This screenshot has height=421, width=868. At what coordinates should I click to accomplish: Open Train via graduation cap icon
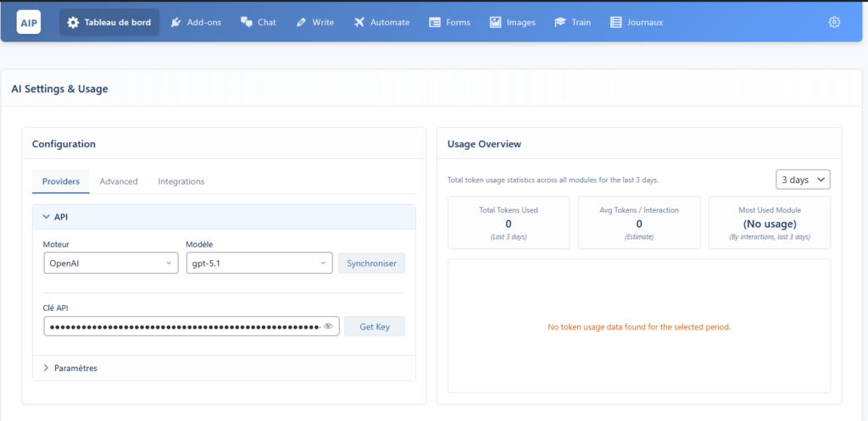[560, 23]
